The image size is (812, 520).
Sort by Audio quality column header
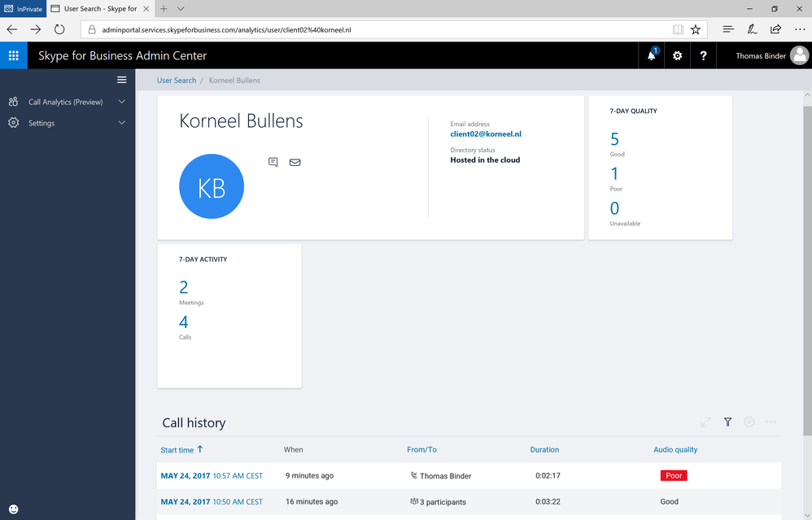[675, 449]
